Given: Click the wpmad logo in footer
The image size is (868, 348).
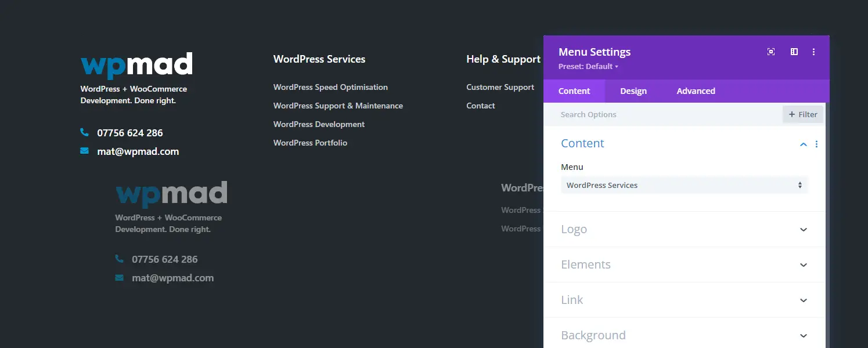Looking at the screenshot, I should pos(136,65).
